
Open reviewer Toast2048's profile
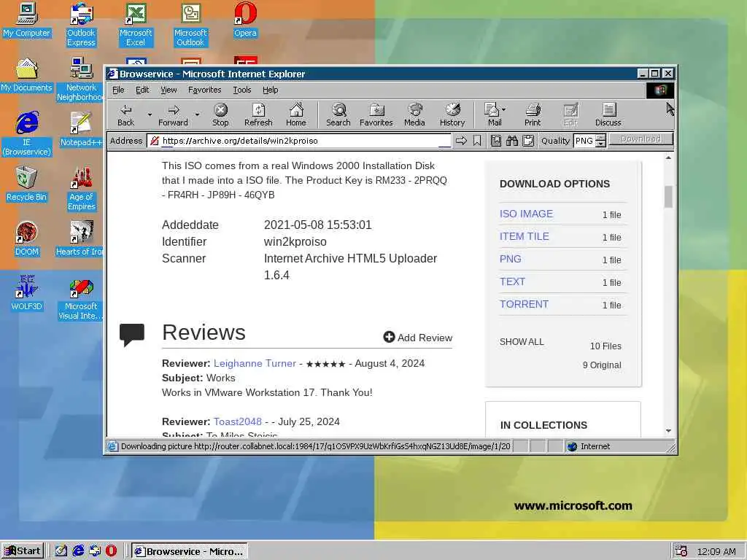pos(237,421)
